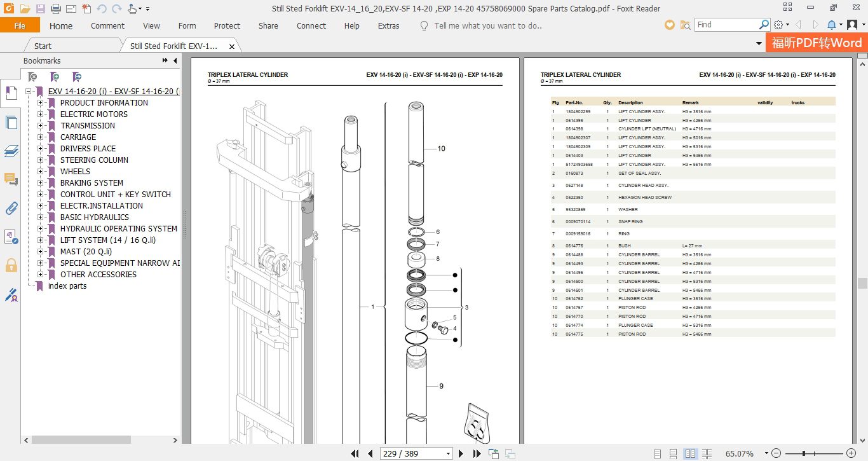This screenshot has width=868, height=461.
Task: Switch to the Comment ribbon tab
Action: pos(107,26)
